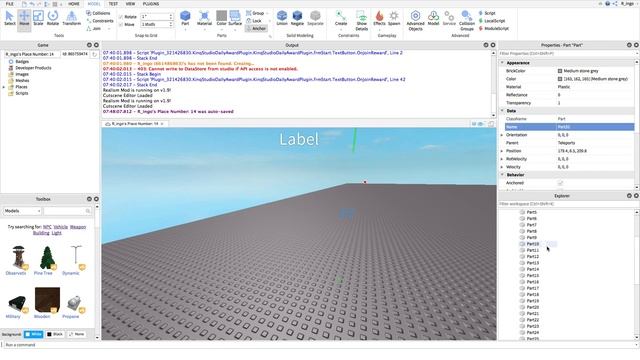Click the Model import icon
Screen dimensions: 640x360
[433, 19]
